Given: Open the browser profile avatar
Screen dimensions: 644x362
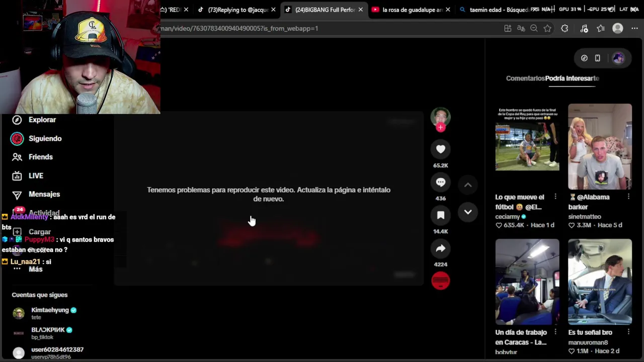Looking at the screenshot, I should tap(618, 29).
